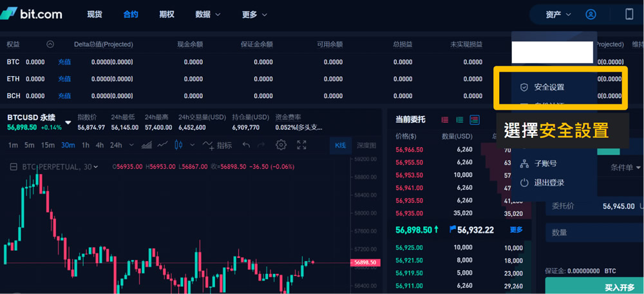The image size is (644, 294).
Task: Click the chart undo arrow
Action: (246, 145)
